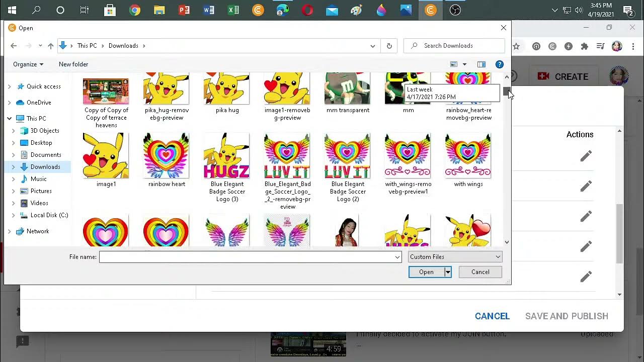Click the YouTube account avatar beside CREATE

[x=618, y=76]
